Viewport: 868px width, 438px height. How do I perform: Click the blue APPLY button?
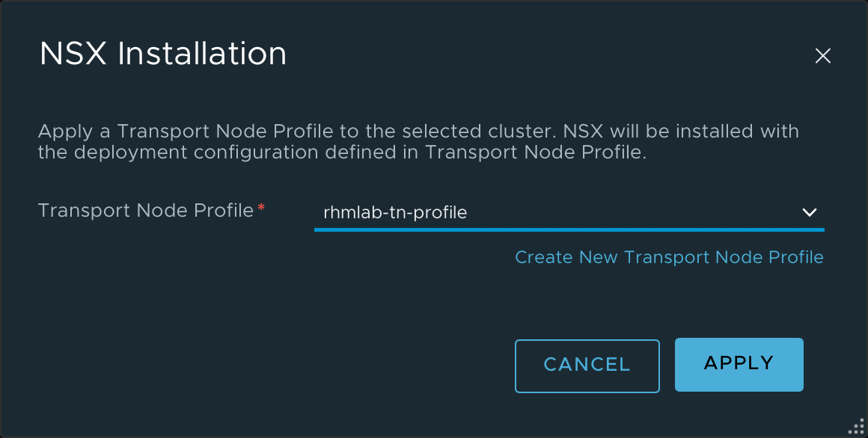[x=739, y=365]
